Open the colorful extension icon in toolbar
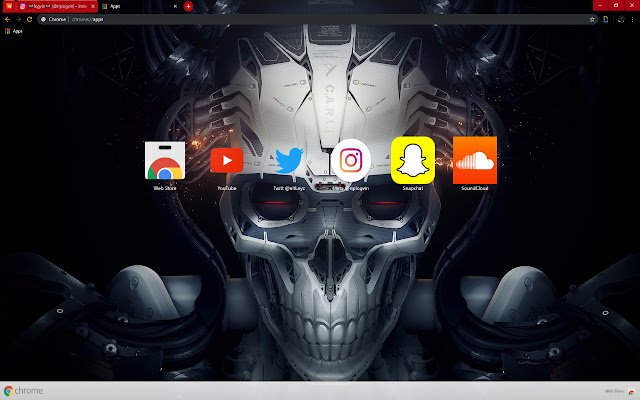This screenshot has width=640, height=400. [606, 19]
